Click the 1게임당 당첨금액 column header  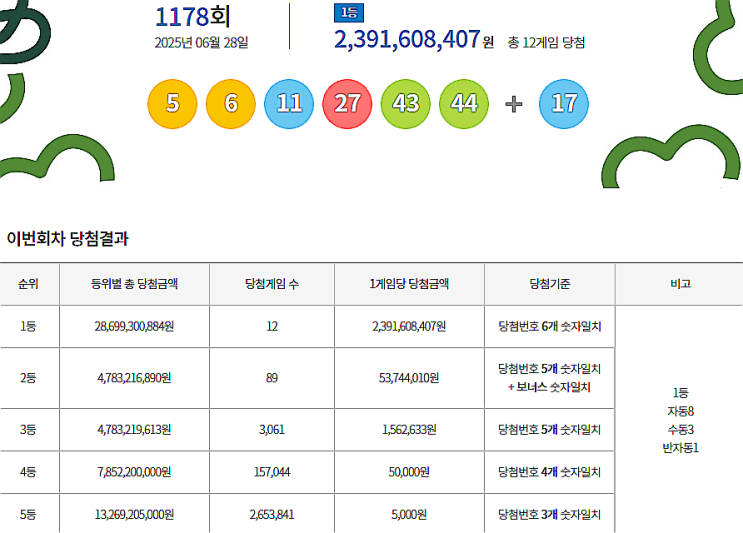click(409, 284)
